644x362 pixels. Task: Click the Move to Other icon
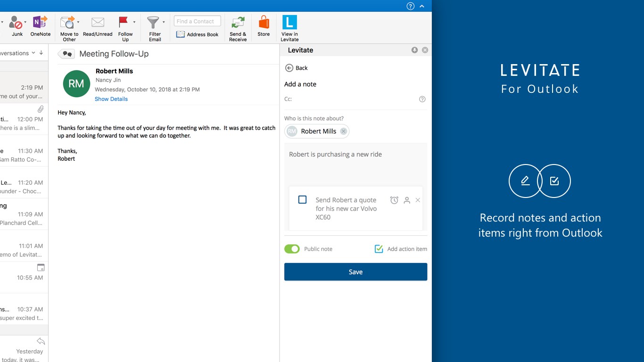67,22
